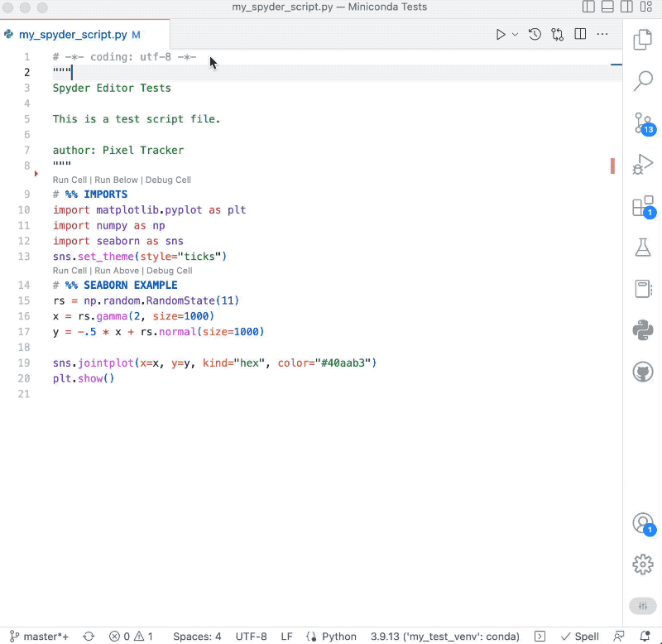Open the errors and warnings problems indicator
This screenshot has width=662, height=644.
tap(131, 637)
